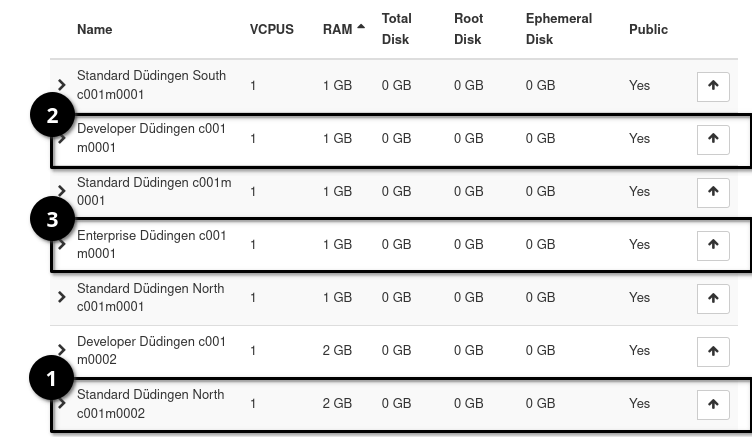Click up-arrow button on Developer Düdingen c001m0002 row

coord(713,351)
